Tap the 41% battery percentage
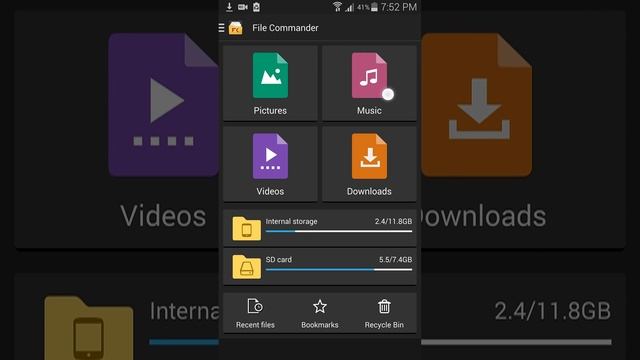This screenshot has width=640, height=360. tap(363, 7)
